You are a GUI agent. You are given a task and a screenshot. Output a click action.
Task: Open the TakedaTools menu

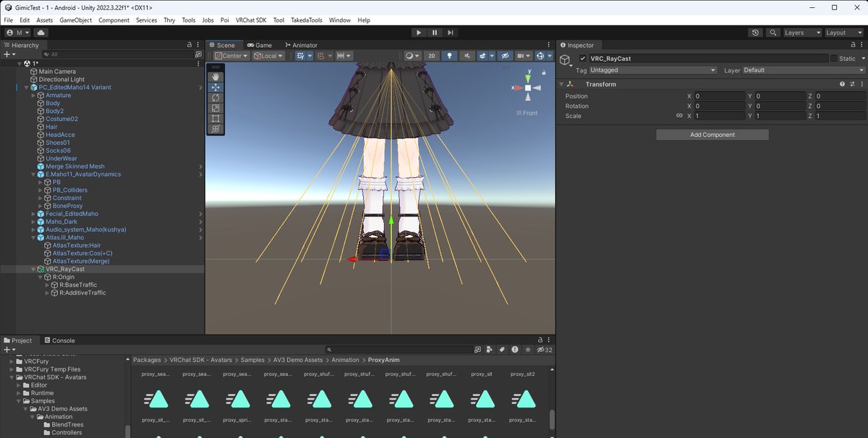click(x=306, y=20)
